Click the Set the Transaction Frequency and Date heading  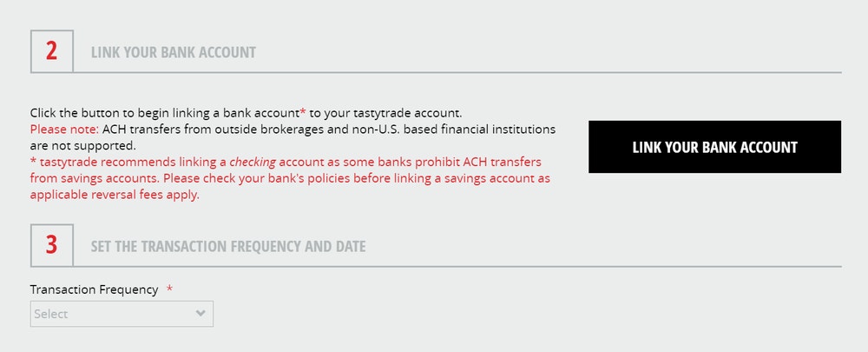coord(228,246)
